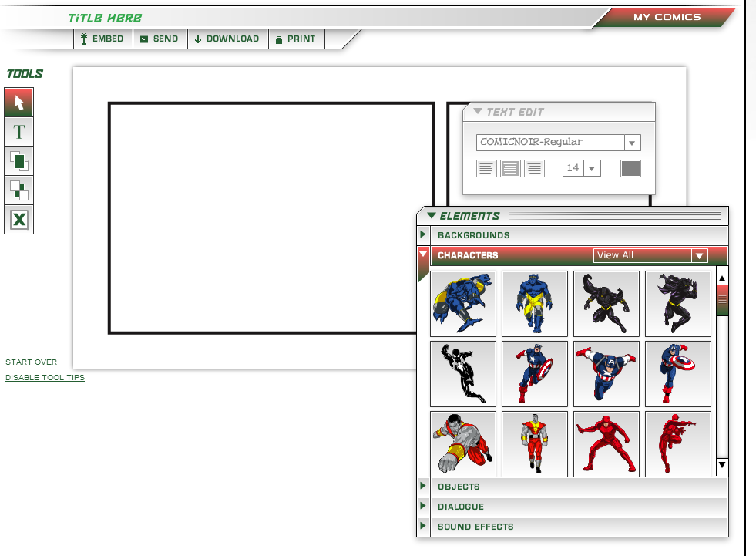The height and width of the screenshot is (556, 756).
Task: Open the gray text color swatch
Action: point(630,168)
